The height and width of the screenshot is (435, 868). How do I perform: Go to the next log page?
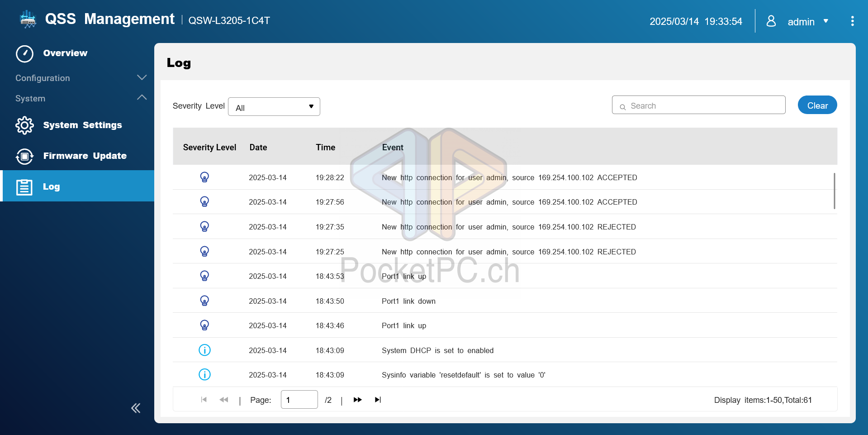[357, 400]
